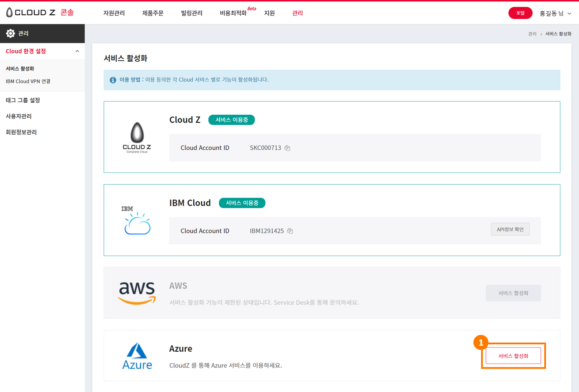Select IBM Cloud VPN 연결 in the sidebar

[x=28, y=81]
